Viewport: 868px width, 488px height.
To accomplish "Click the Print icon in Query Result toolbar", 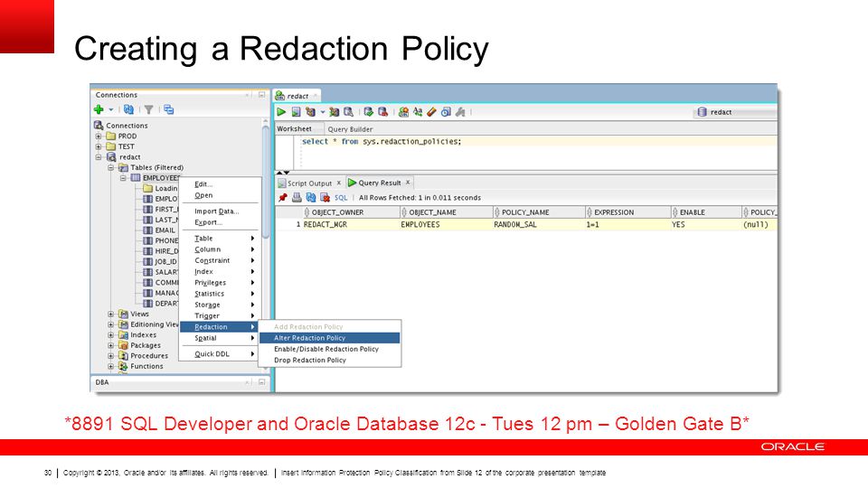I will click(x=297, y=198).
